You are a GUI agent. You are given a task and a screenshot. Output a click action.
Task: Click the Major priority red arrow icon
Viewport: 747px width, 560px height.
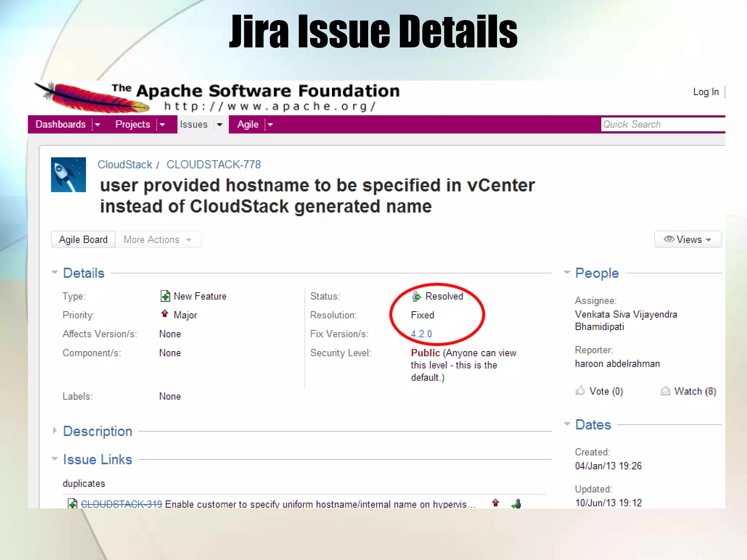click(x=165, y=314)
